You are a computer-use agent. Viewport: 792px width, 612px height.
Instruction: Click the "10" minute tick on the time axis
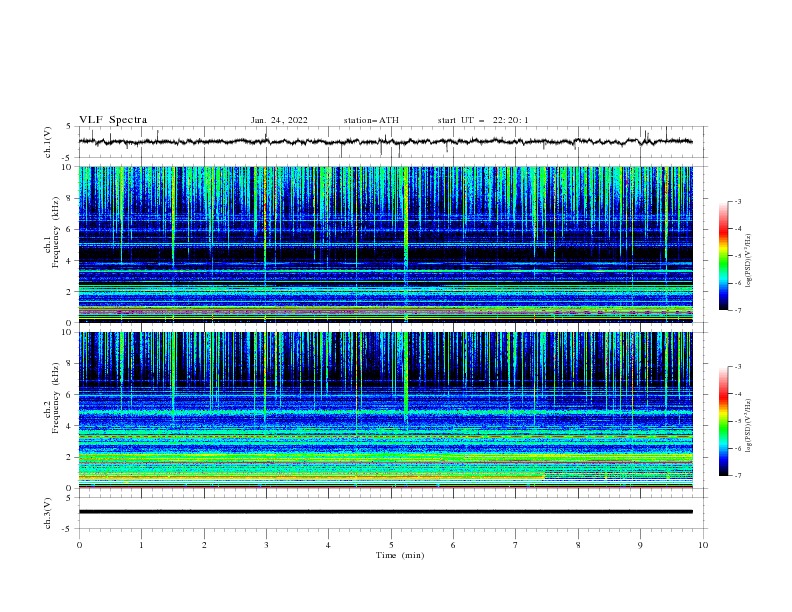point(703,545)
